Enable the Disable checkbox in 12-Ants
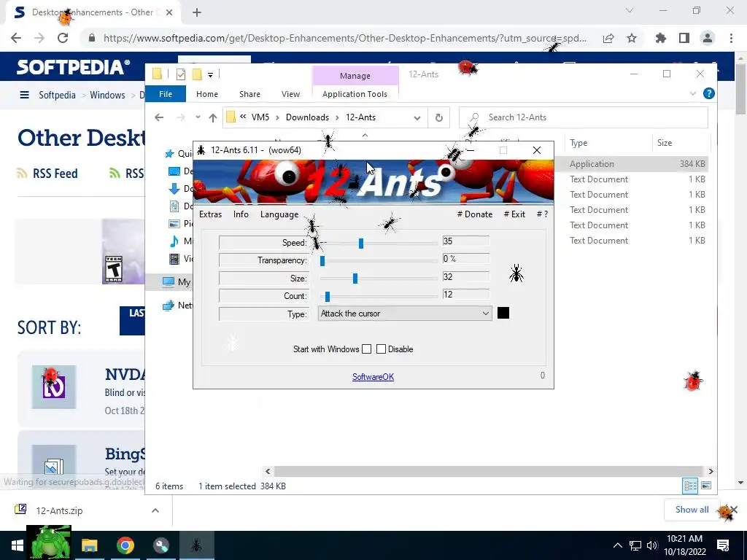The image size is (747, 560). coord(381,349)
